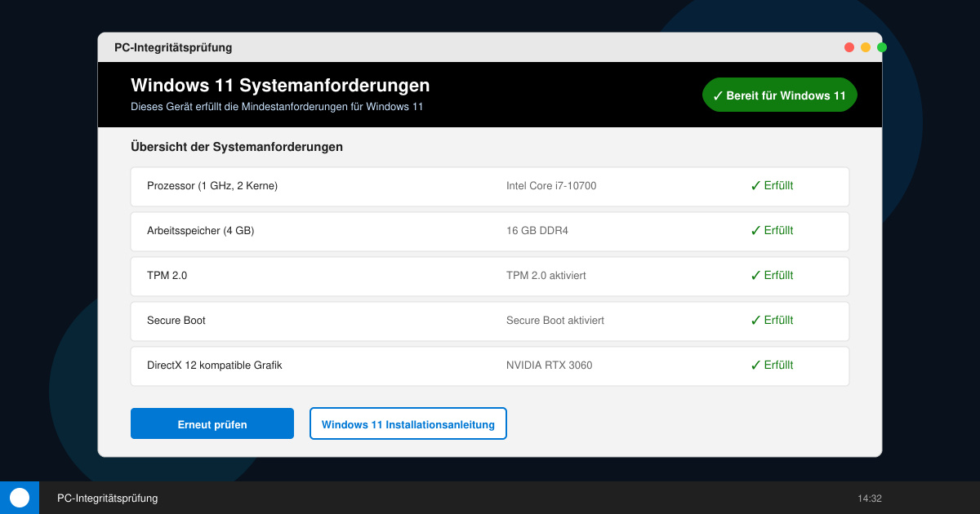Click the Übersicht der Systemanforderungen heading
The image size is (980, 514).
tap(237, 148)
